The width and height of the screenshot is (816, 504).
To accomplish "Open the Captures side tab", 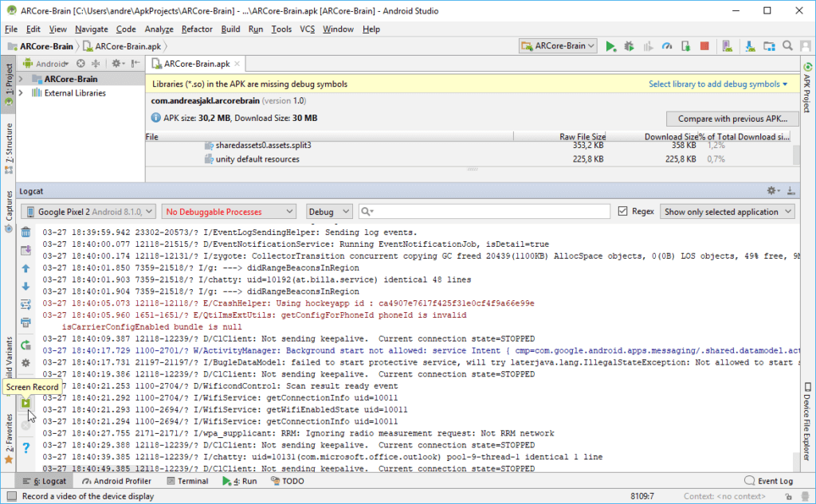I will point(8,211).
